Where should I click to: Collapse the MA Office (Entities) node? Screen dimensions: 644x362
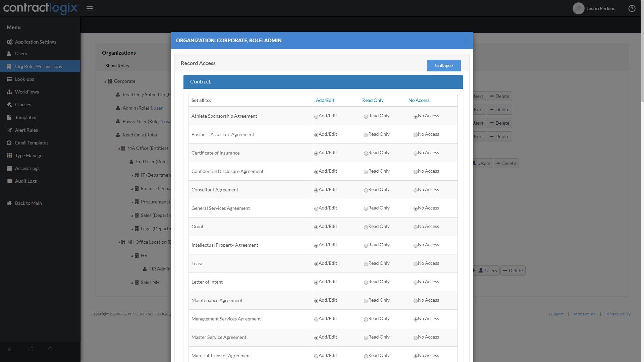118,148
